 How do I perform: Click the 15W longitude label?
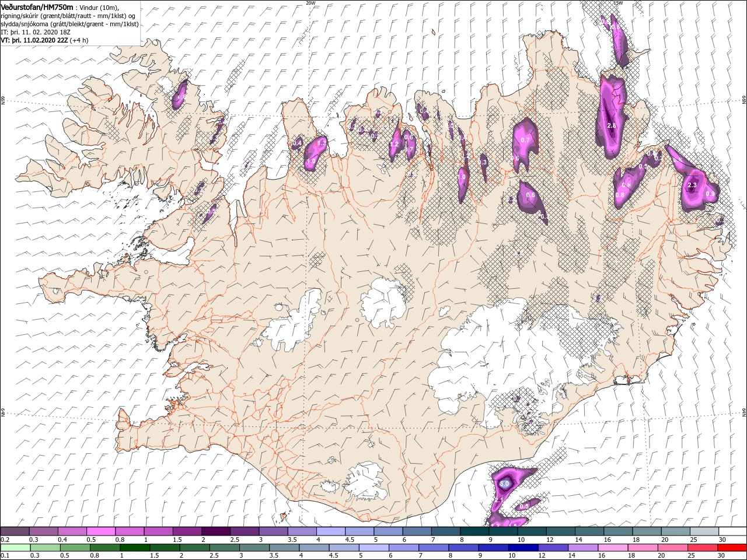tap(618, 2)
